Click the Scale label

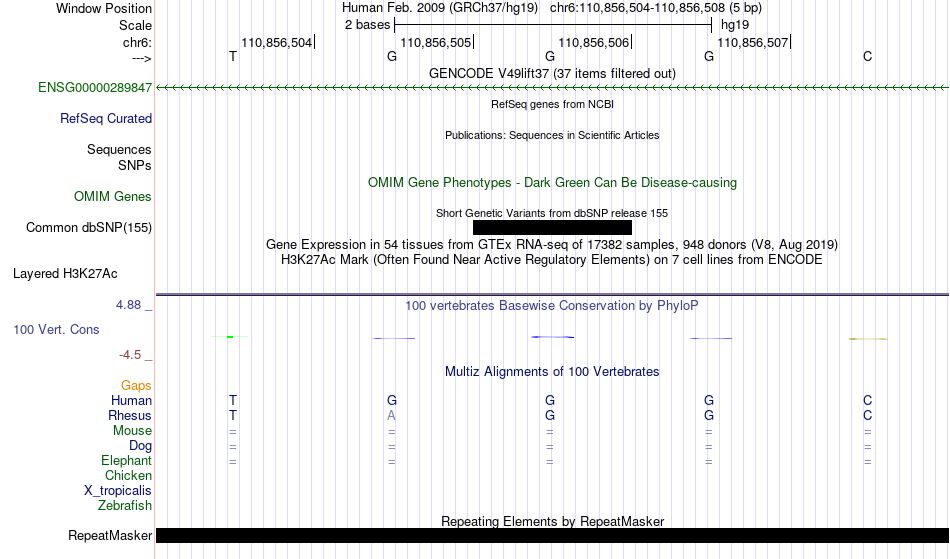click(135, 25)
